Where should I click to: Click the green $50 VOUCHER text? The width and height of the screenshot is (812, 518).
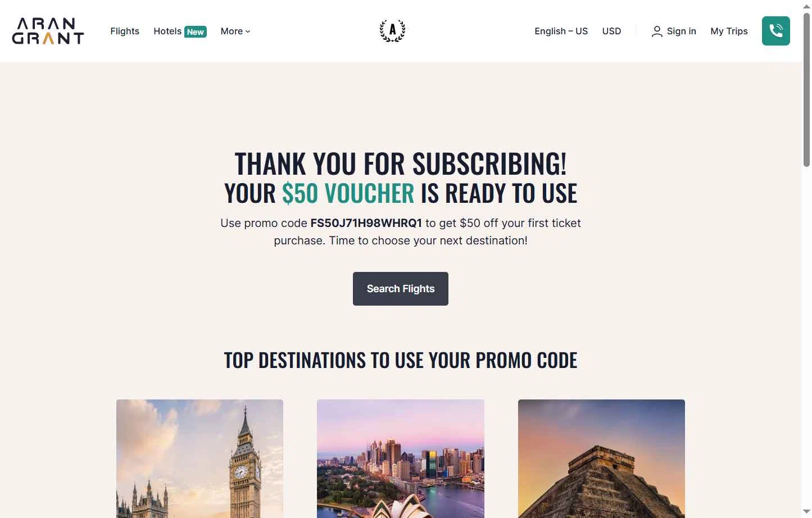(348, 193)
